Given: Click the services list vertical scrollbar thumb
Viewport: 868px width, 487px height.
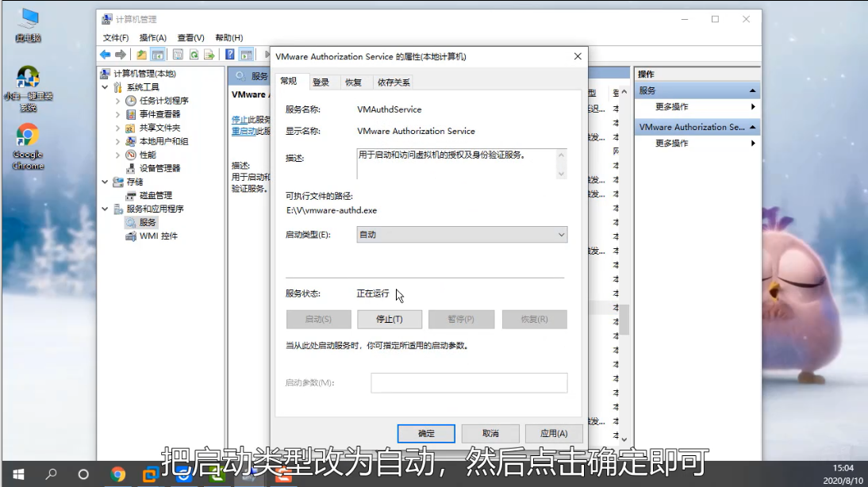Looking at the screenshot, I should tap(624, 320).
